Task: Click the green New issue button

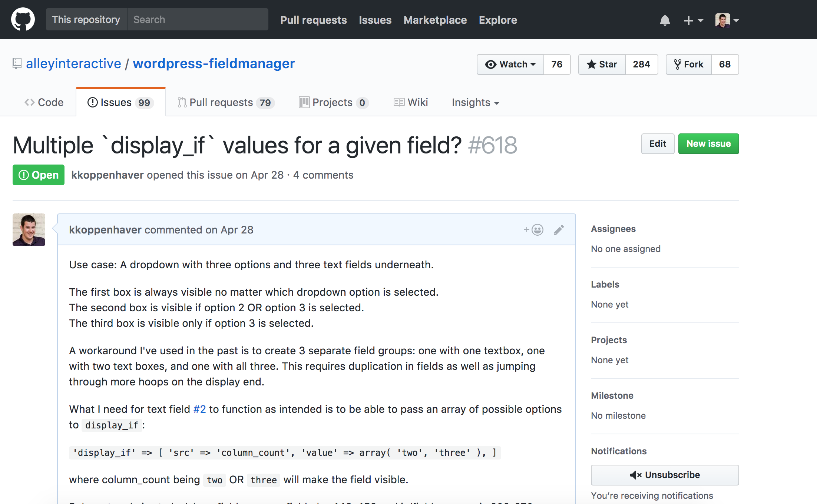Action: coord(708,144)
